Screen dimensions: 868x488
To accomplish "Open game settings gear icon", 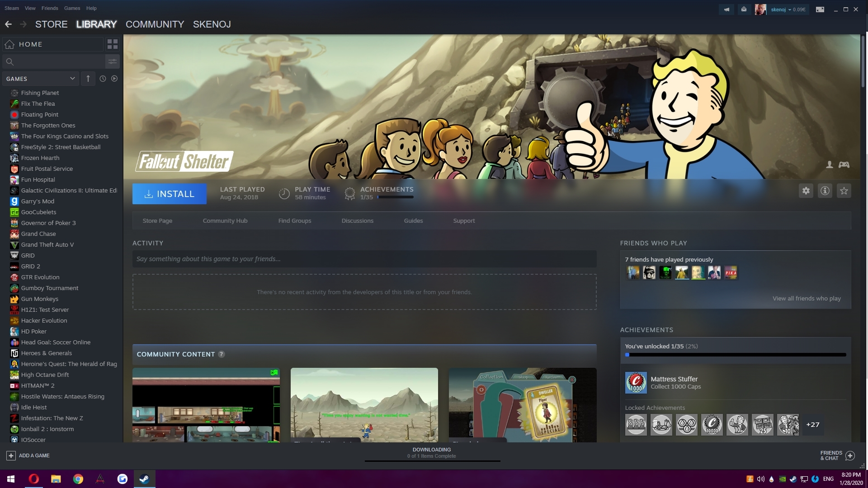I will (806, 191).
